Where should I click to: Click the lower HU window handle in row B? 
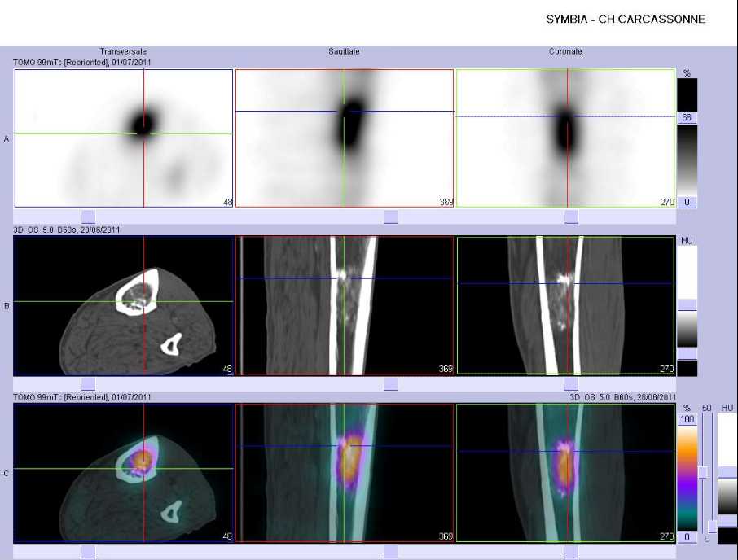687,353
